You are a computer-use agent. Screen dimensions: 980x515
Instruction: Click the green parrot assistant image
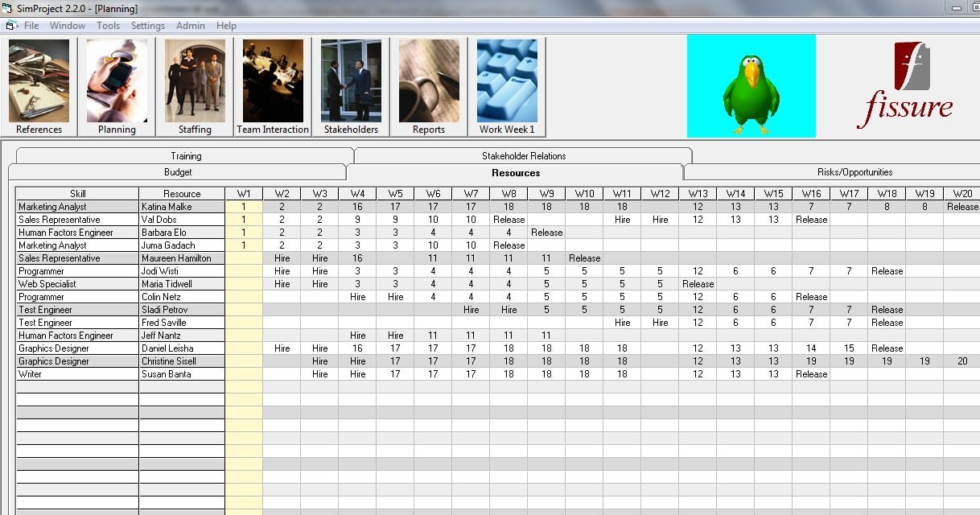(x=751, y=86)
